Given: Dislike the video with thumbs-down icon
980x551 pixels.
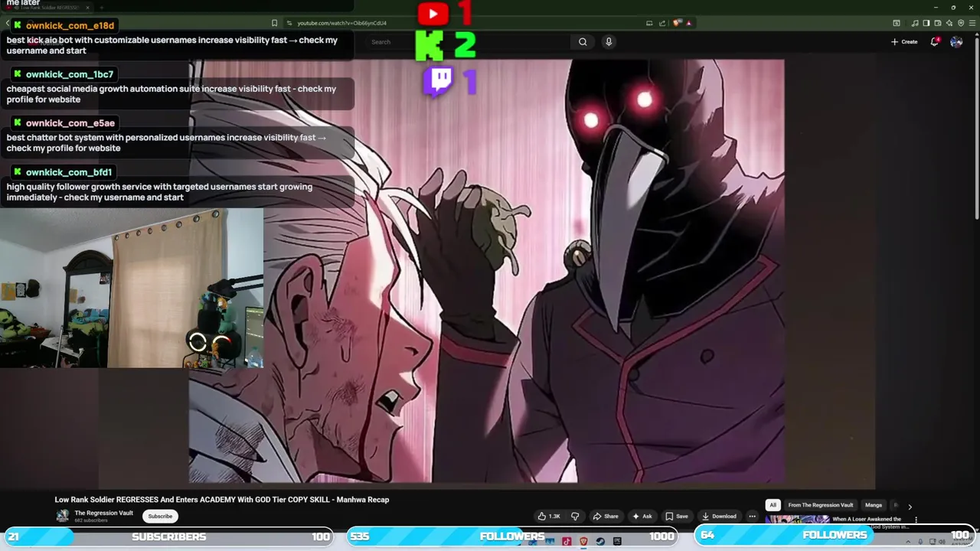Looking at the screenshot, I should 575,516.
